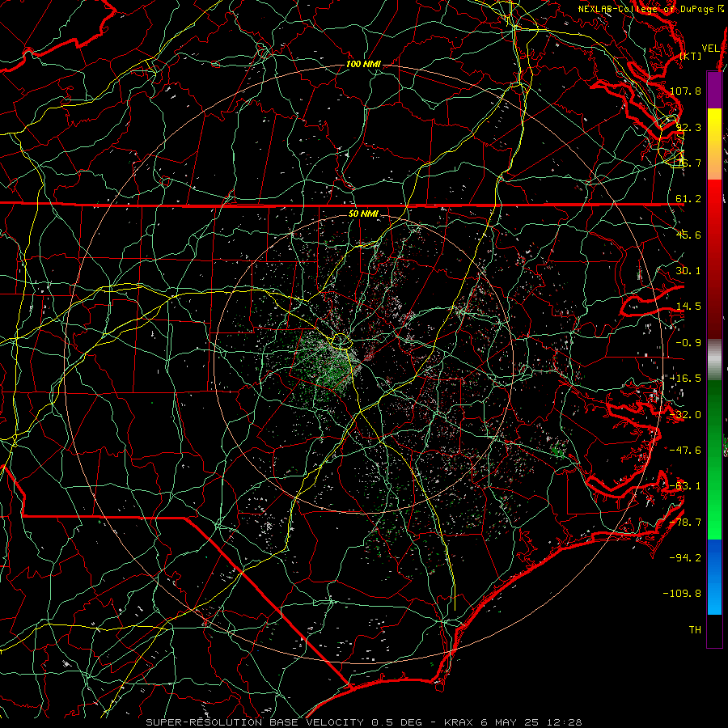Pick the black TH segment of color bar
The width and height of the screenshot is (728, 728).
coord(714,630)
